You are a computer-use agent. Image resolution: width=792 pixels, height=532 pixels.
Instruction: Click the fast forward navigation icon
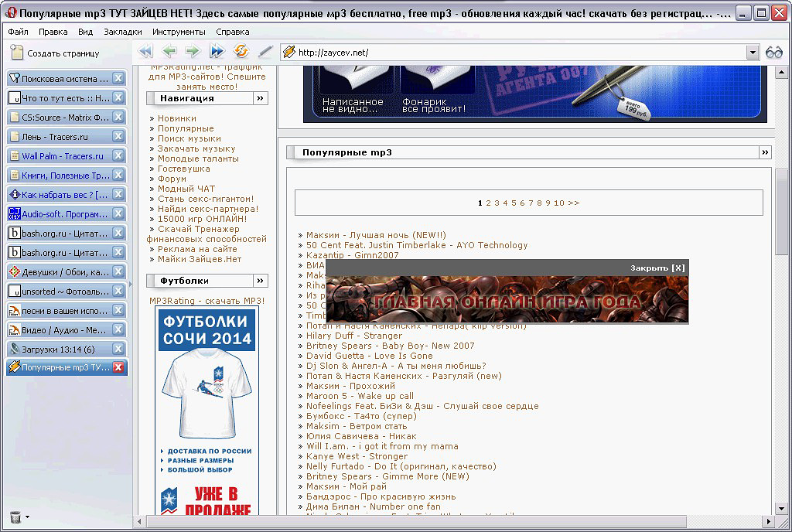pos(217,51)
